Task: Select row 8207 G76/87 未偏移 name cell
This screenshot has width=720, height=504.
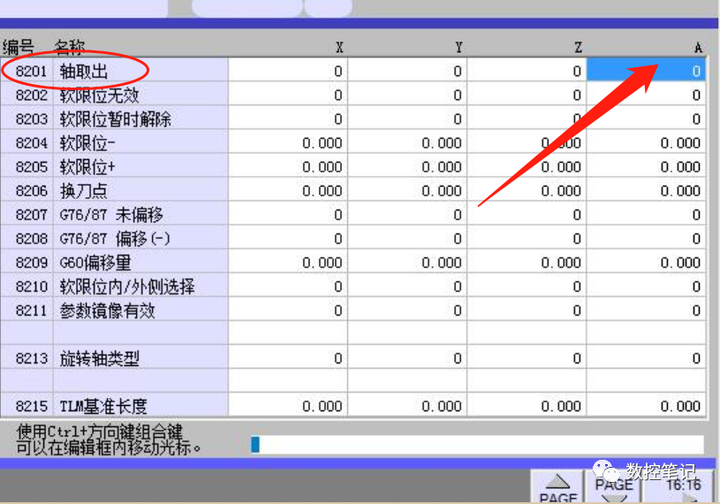Action: coord(141,214)
